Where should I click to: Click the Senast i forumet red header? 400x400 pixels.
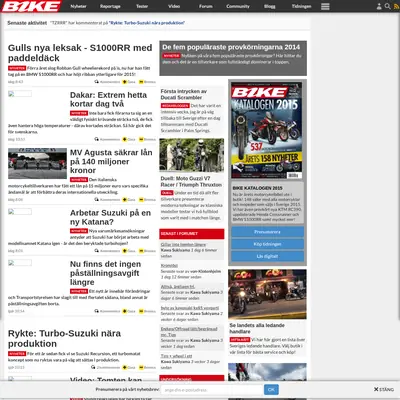click(192, 234)
